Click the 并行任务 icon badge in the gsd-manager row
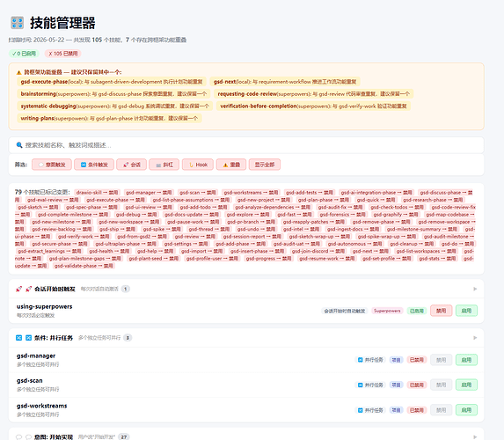504x440 pixels. click(x=370, y=360)
